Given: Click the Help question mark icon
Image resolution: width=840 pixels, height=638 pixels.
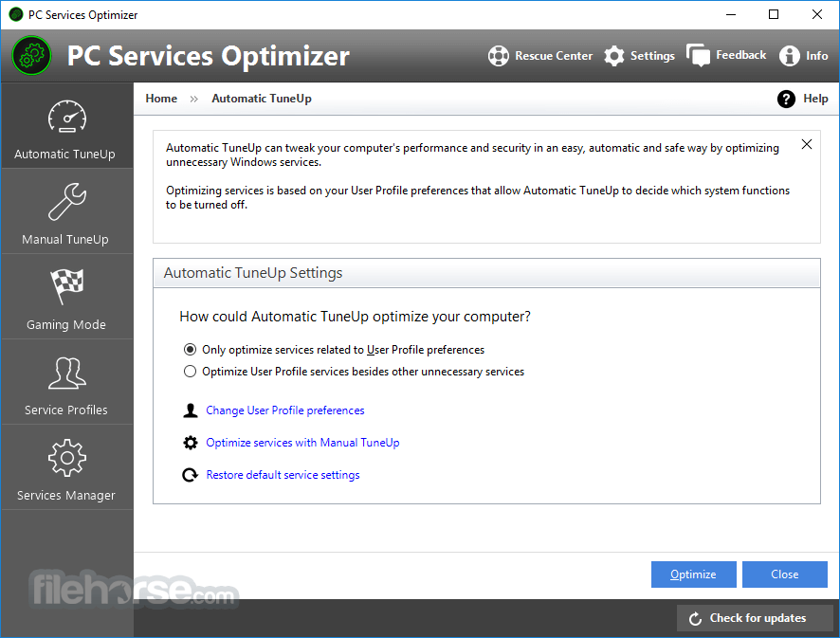Looking at the screenshot, I should [x=786, y=99].
